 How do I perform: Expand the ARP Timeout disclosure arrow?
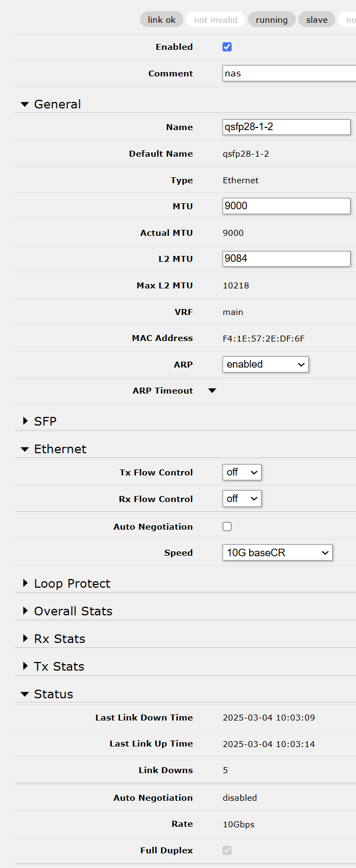[212, 390]
